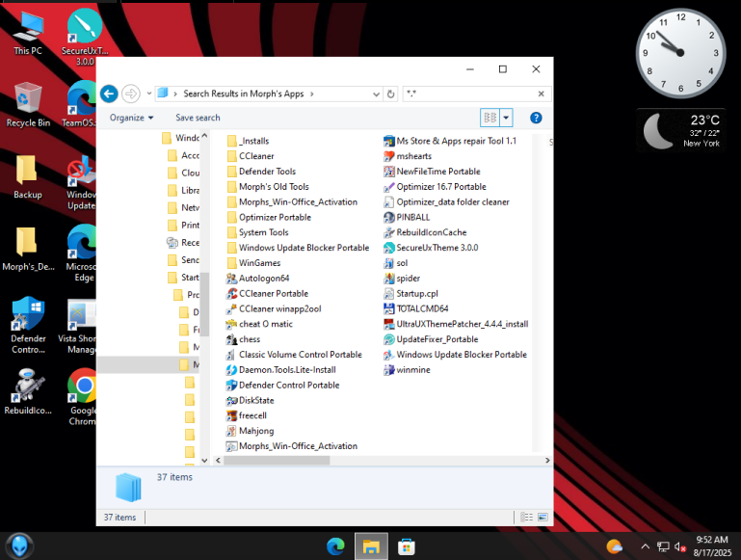Viewport: 741px width, 560px height.
Task: Select Classic Volume Control Portable
Action: click(x=294, y=355)
